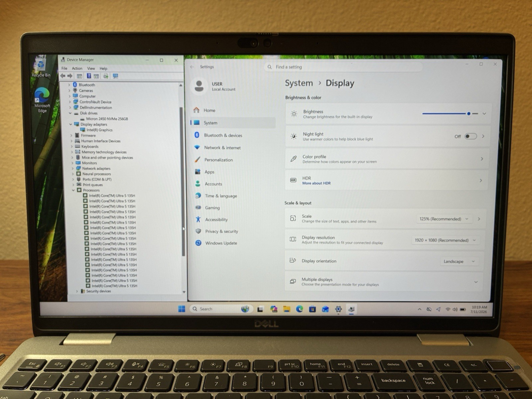The width and height of the screenshot is (532, 399).
Task: Click the location arrow icon in system tray
Action: click(x=438, y=310)
